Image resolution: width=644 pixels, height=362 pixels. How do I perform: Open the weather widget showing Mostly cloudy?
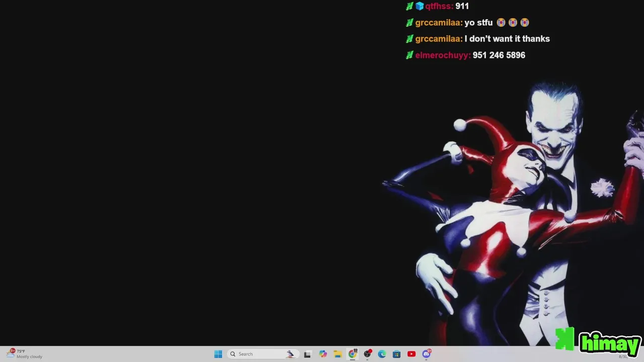pos(25,354)
